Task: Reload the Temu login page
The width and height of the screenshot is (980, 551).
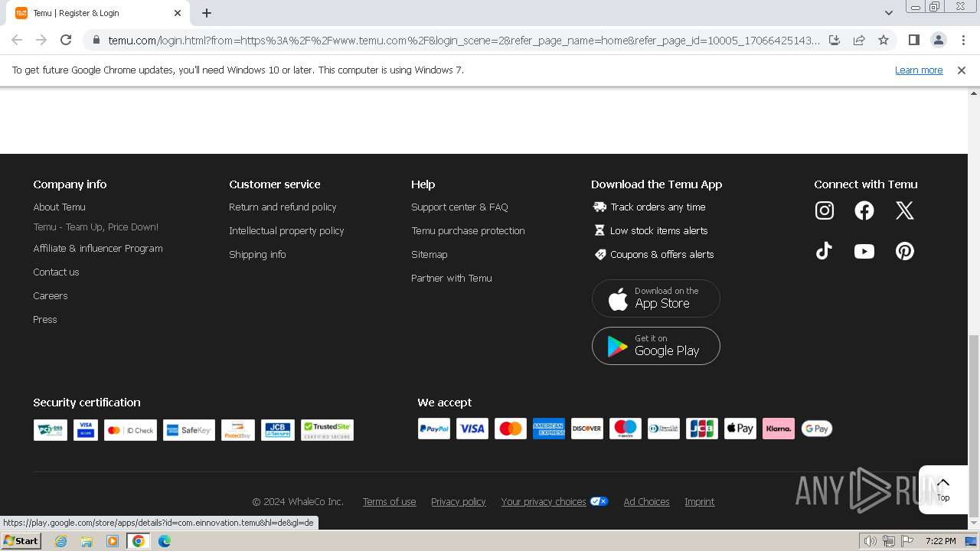Action: tap(66, 40)
